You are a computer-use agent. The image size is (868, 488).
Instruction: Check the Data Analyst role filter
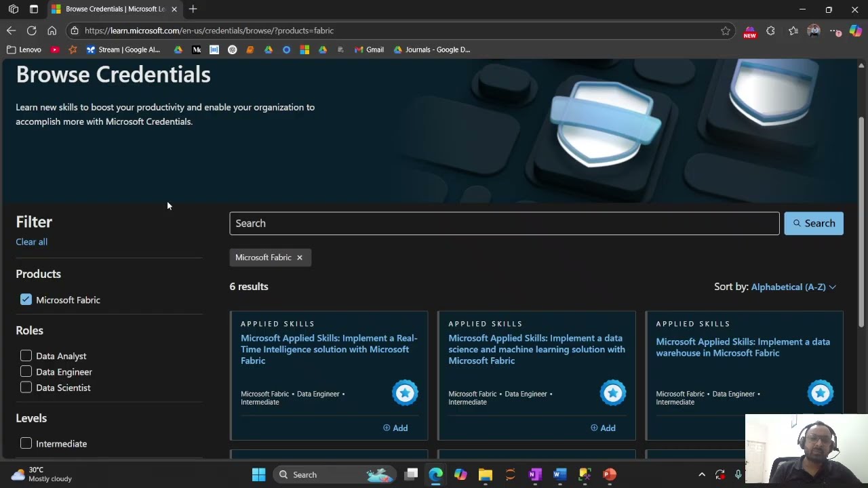coord(26,355)
